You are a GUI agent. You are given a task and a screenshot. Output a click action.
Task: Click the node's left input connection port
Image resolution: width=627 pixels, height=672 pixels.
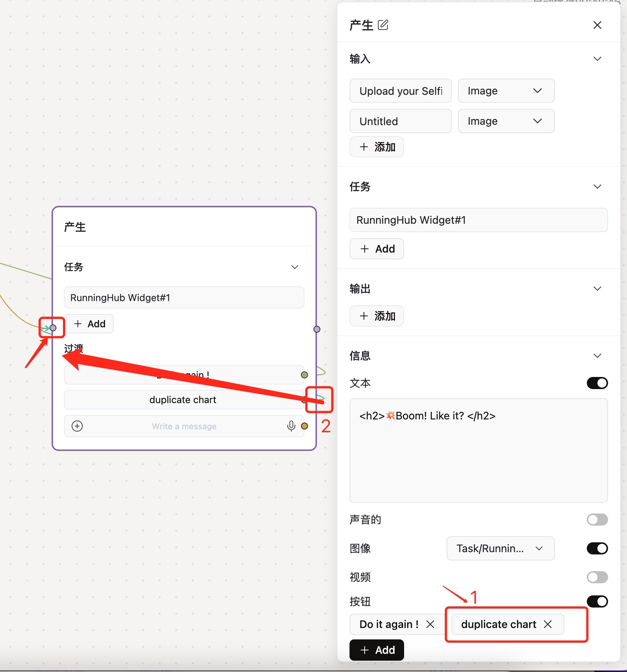tap(53, 328)
